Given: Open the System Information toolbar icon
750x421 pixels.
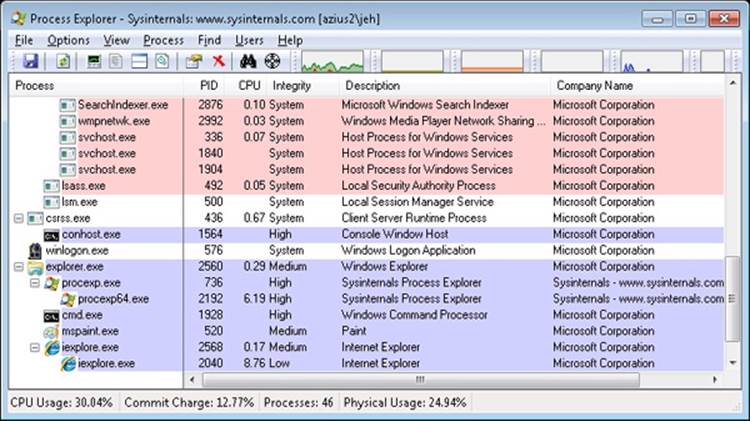Looking at the screenshot, I should (x=94, y=61).
